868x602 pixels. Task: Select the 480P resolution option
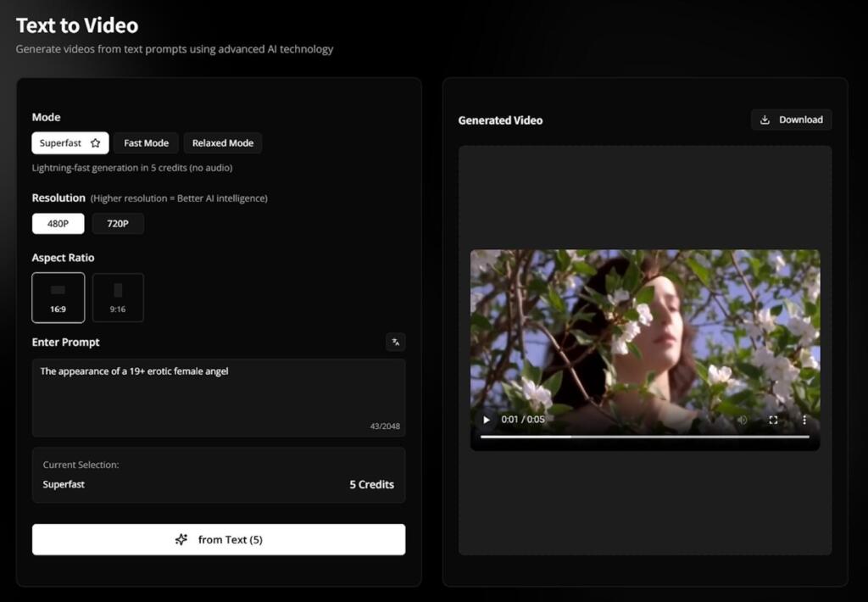pyautogui.click(x=58, y=224)
